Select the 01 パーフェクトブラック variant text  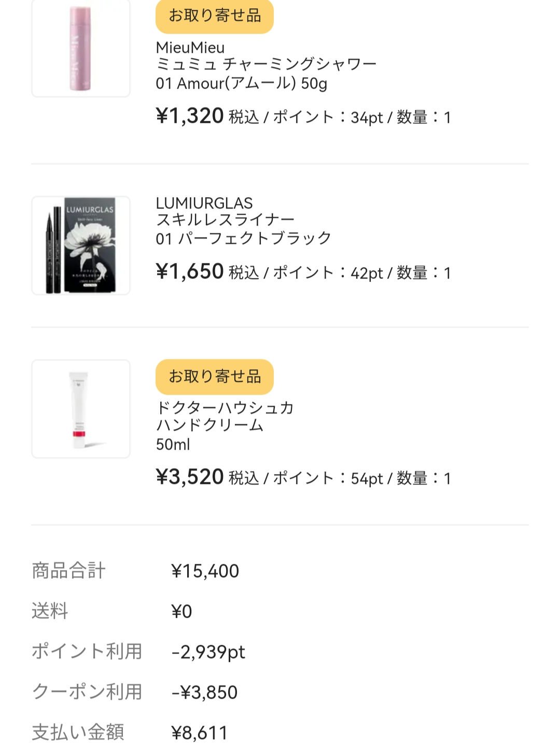tap(243, 239)
